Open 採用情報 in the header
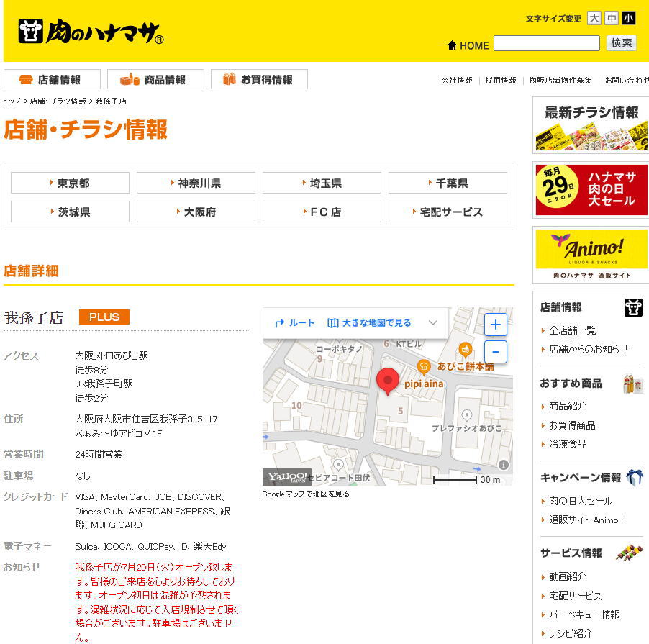649x644 pixels. pyautogui.click(x=501, y=81)
